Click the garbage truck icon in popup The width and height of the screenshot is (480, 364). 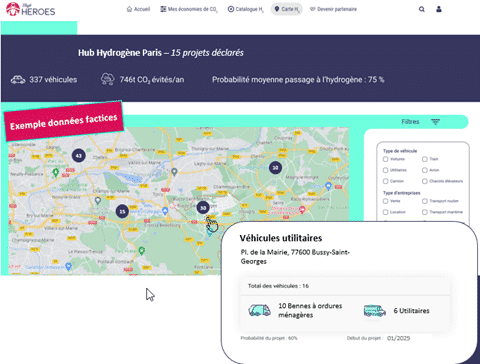tap(259, 310)
